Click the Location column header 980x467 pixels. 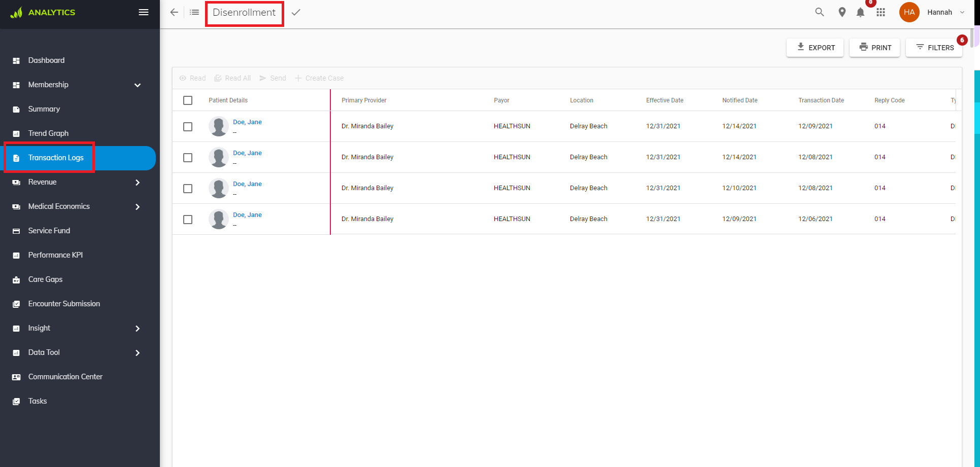coord(582,100)
